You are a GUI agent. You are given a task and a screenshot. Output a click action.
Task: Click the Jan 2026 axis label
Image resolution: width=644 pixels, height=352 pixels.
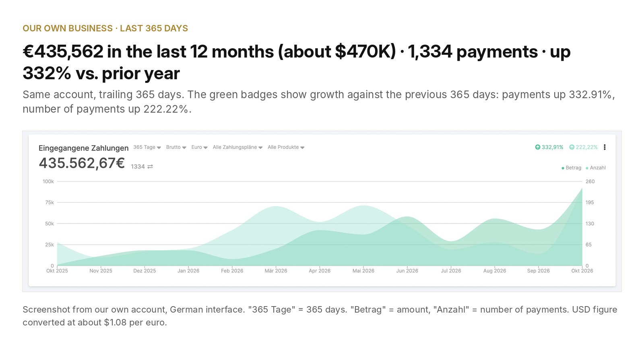pos(188,271)
